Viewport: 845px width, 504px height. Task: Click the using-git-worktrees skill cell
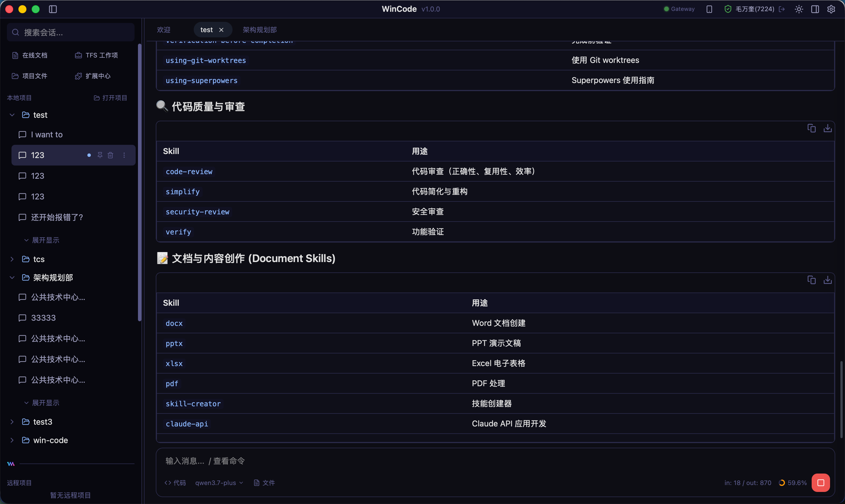tap(206, 60)
